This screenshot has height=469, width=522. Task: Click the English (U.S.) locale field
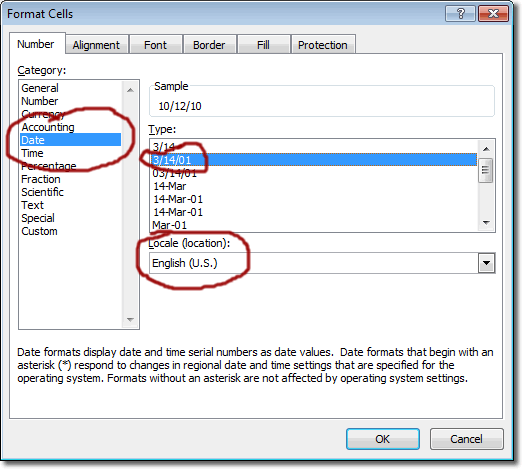click(313, 263)
